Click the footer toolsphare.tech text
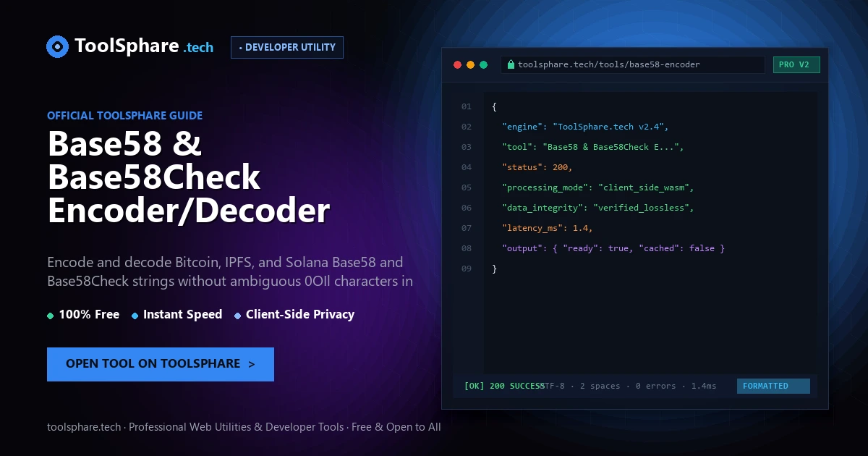The width and height of the screenshot is (868, 456). [x=84, y=427]
